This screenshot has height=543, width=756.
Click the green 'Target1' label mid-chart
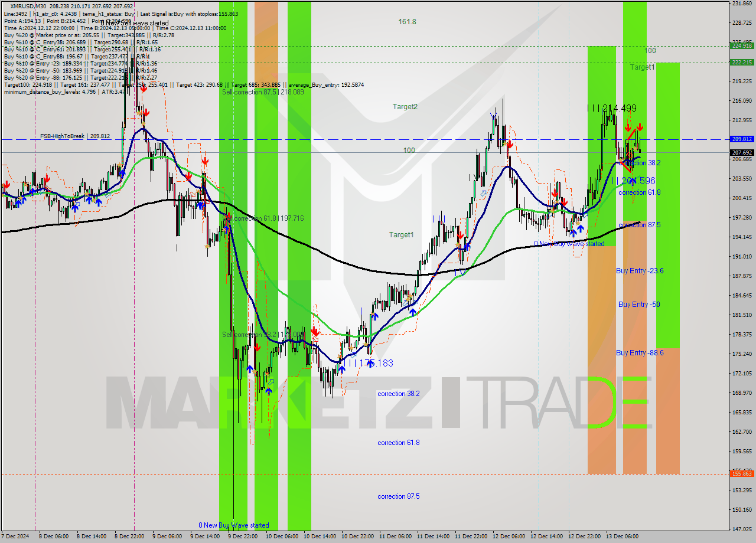point(401,235)
